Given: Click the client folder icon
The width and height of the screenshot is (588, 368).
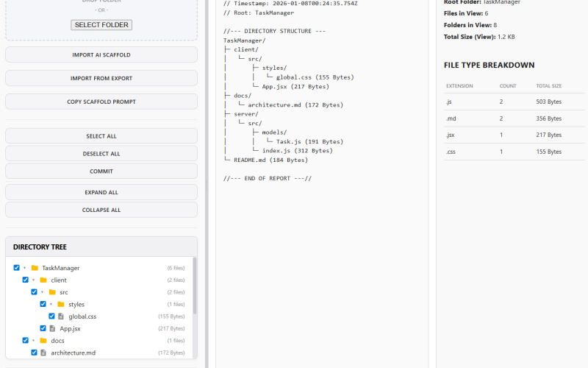Looking at the screenshot, I should coord(43,280).
